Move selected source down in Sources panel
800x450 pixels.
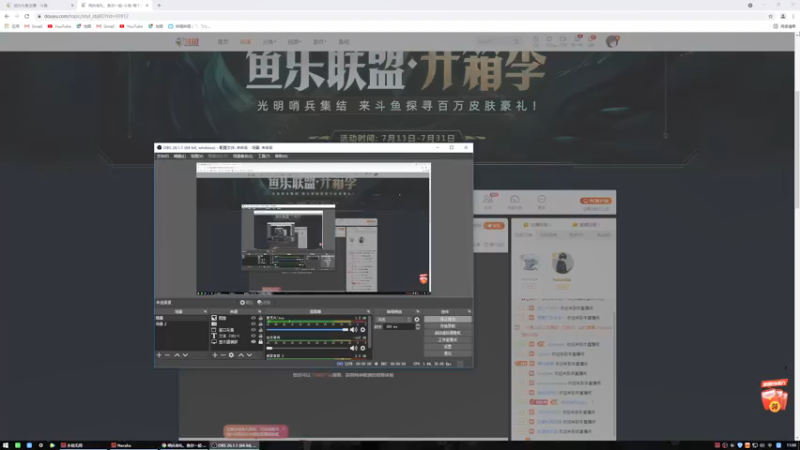(x=249, y=355)
